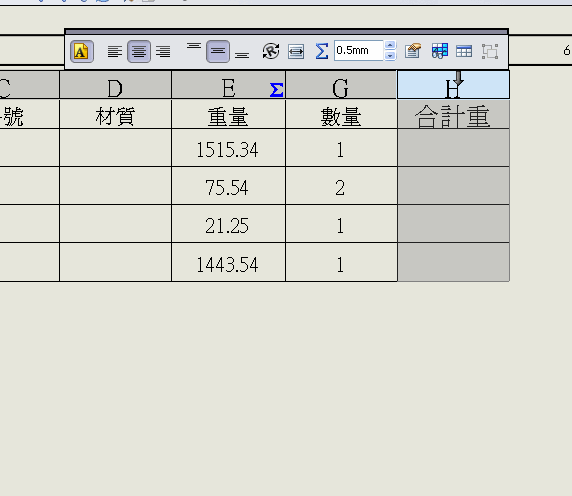Select highlighted column header H

(x=453, y=85)
